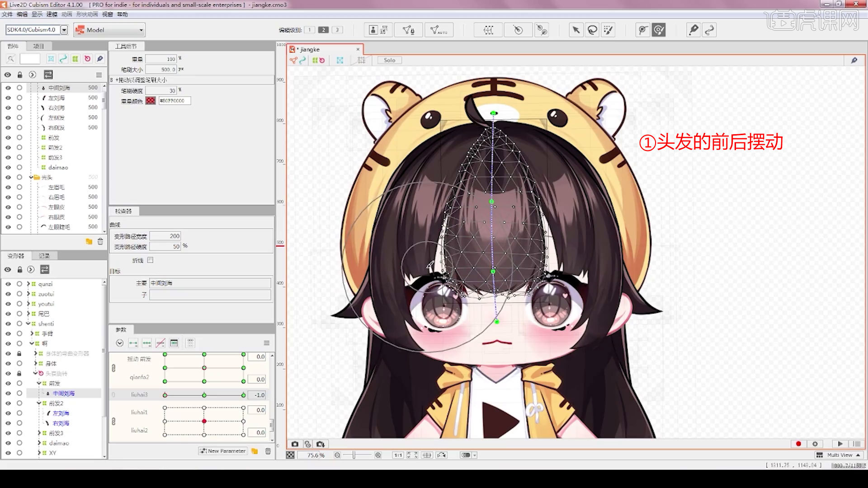868x488 pixels.
Task: Open the Multi View dropdown
Action: (839, 455)
